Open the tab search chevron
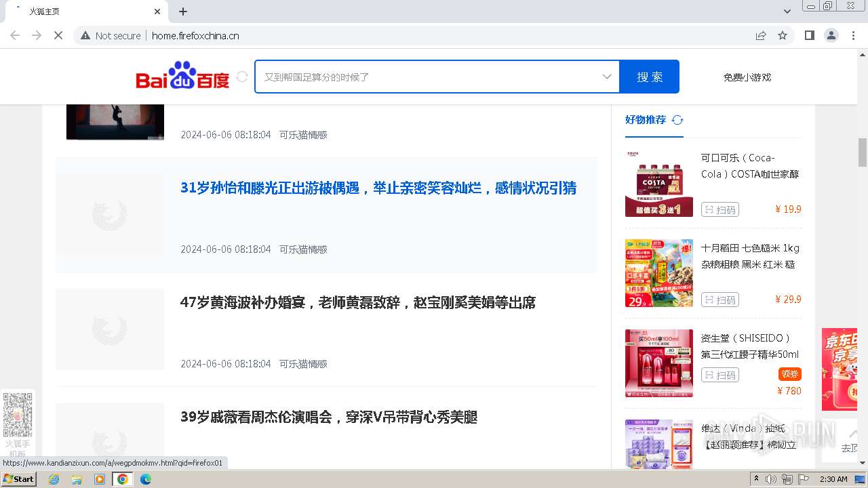The height and width of the screenshot is (488, 868). point(787,12)
